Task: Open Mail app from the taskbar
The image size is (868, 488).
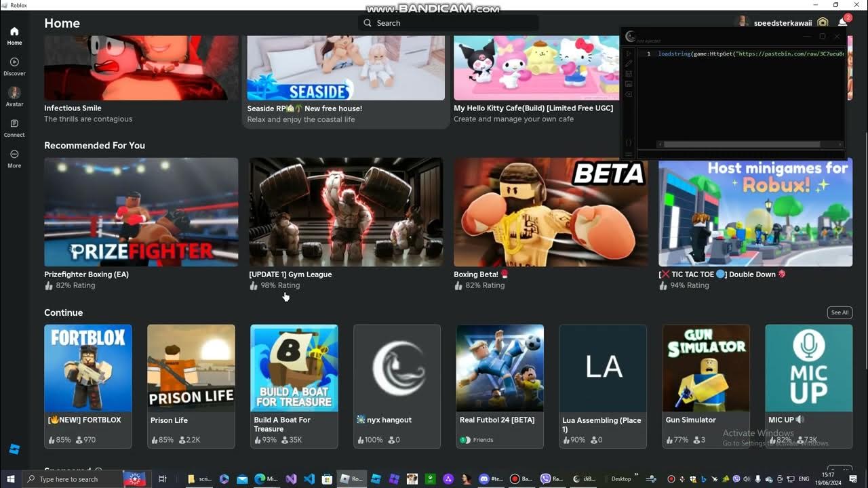Action: [x=242, y=479]
